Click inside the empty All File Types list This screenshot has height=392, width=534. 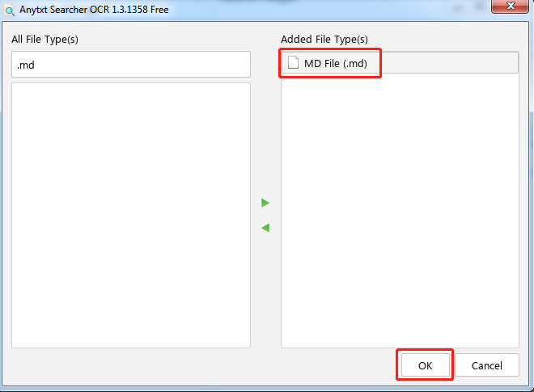click(131, 215)
